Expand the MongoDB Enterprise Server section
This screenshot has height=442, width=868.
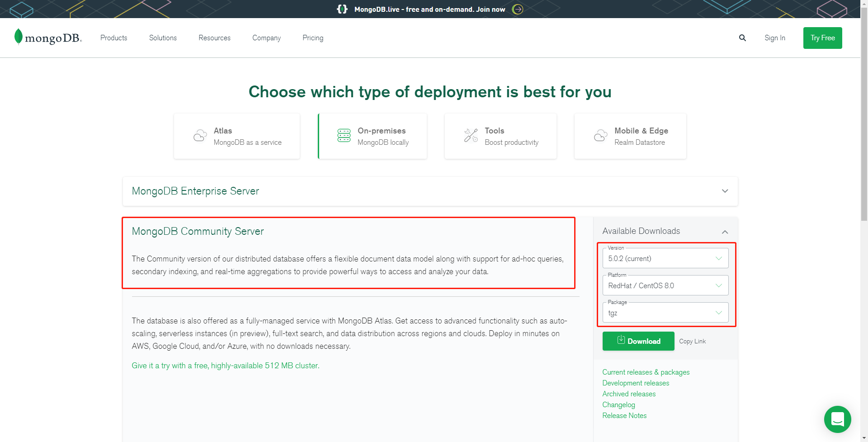725,191
